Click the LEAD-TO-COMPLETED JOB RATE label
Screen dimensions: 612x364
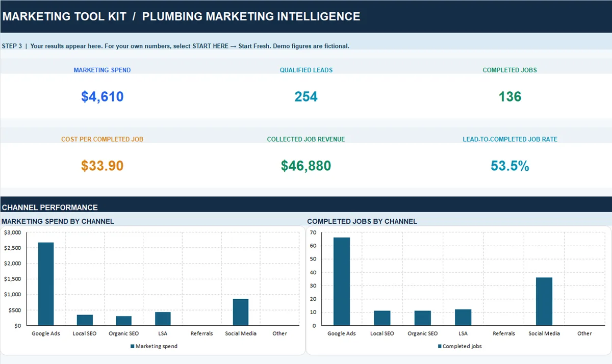[x=510, y=139]
